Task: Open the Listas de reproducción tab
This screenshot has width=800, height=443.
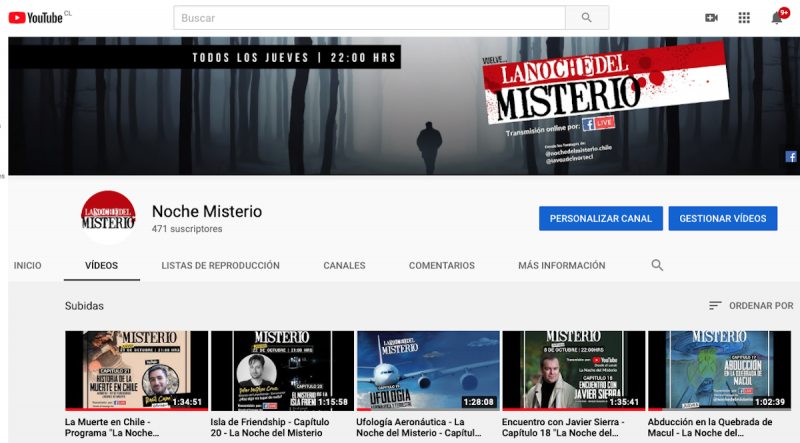Action: point(220,265)
